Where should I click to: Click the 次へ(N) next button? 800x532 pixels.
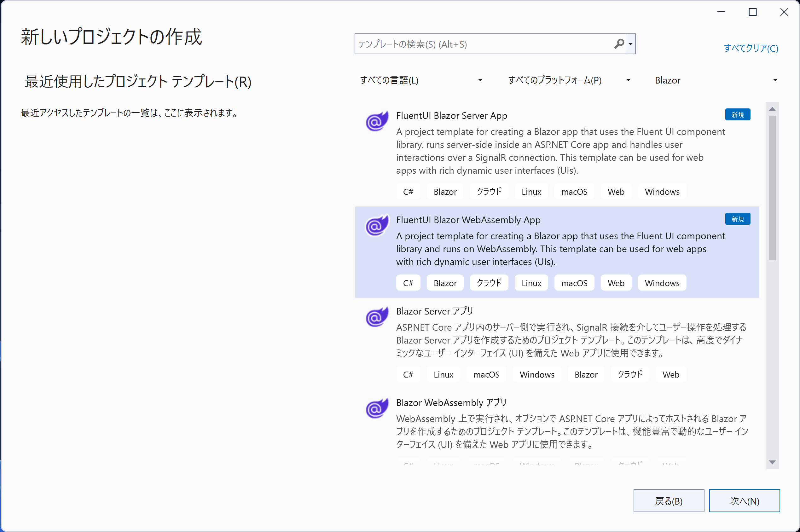click(x=744, y=500)
